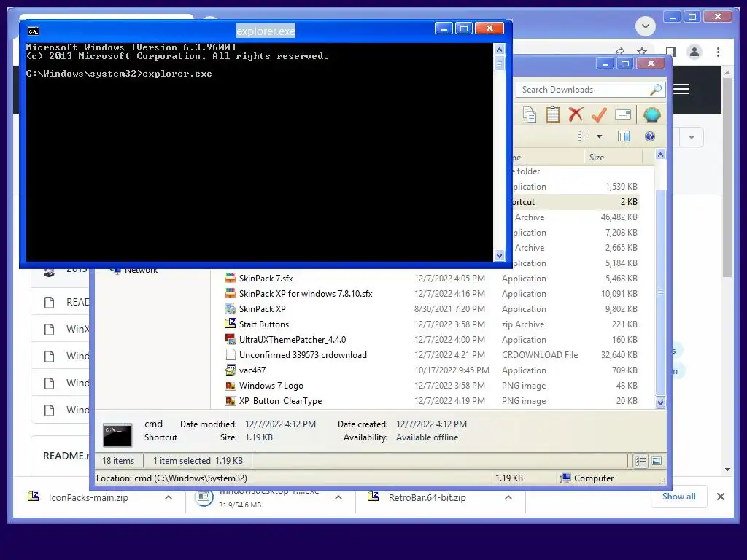
Task: Click the change view list icon
Action: pos(583,136)
